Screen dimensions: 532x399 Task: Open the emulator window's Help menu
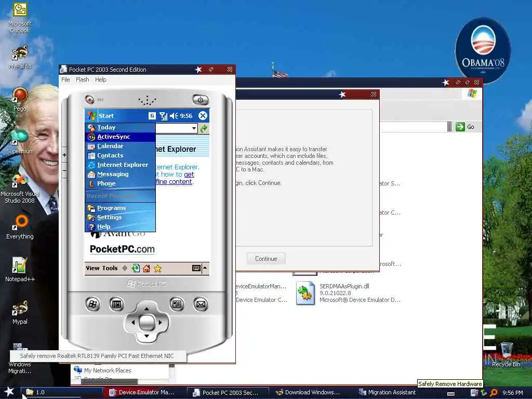[100, 79]
